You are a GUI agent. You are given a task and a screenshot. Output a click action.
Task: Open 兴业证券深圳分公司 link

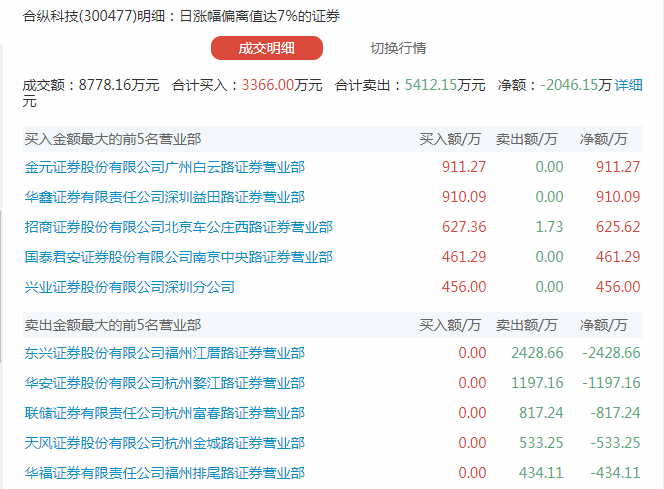129,287
